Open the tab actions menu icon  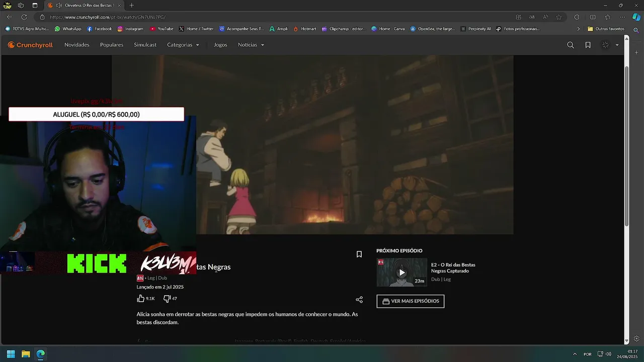coord(35,6)
